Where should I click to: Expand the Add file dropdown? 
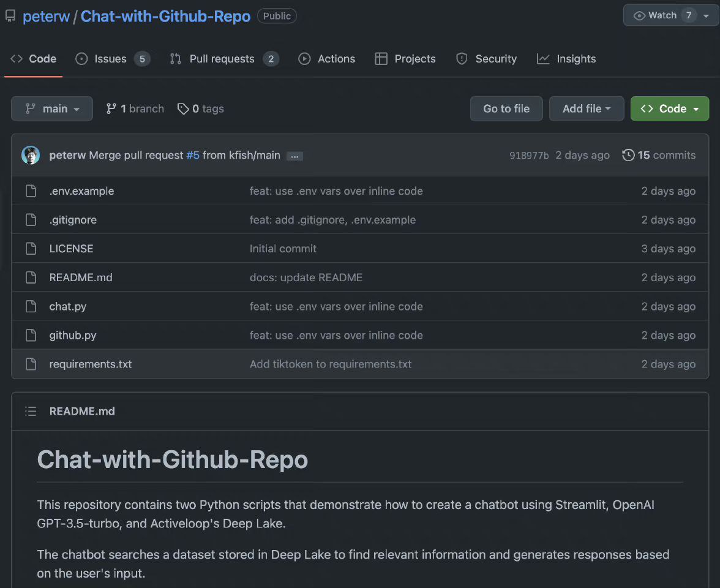click(586, 108)
